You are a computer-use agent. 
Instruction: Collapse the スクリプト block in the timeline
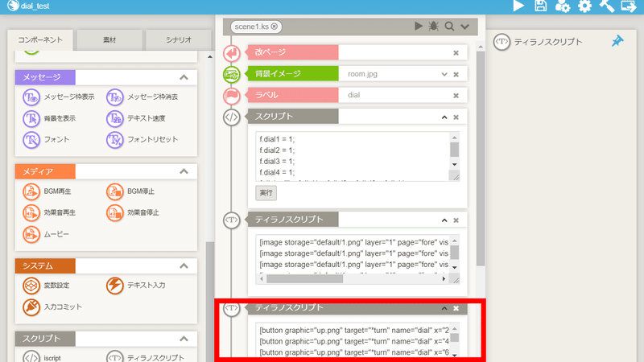click(444, 117)
